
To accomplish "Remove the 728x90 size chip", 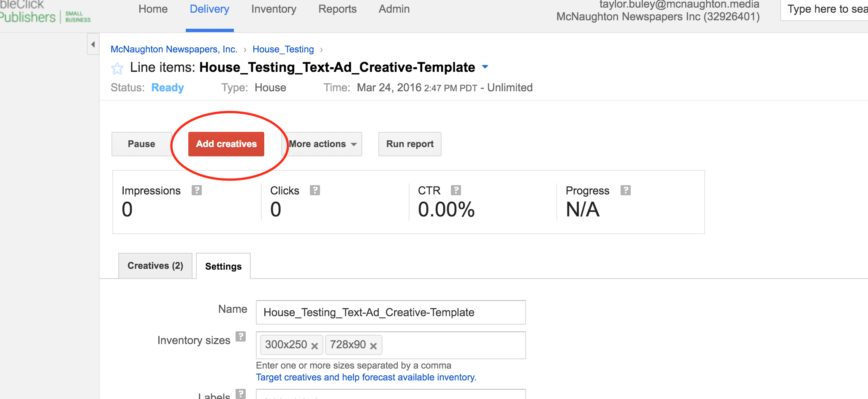I will 373,346.
